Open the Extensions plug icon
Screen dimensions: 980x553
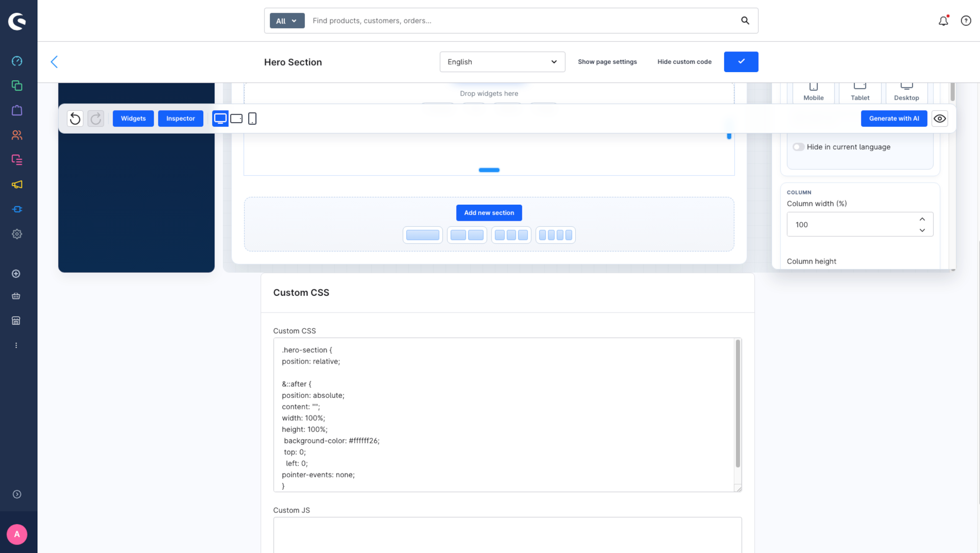point(17,209)
